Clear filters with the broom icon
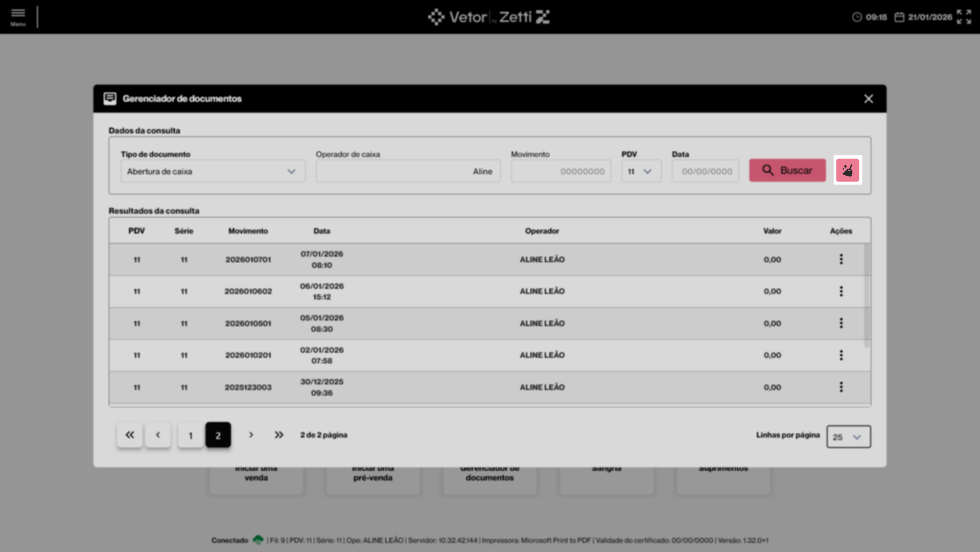 [847, 170]
